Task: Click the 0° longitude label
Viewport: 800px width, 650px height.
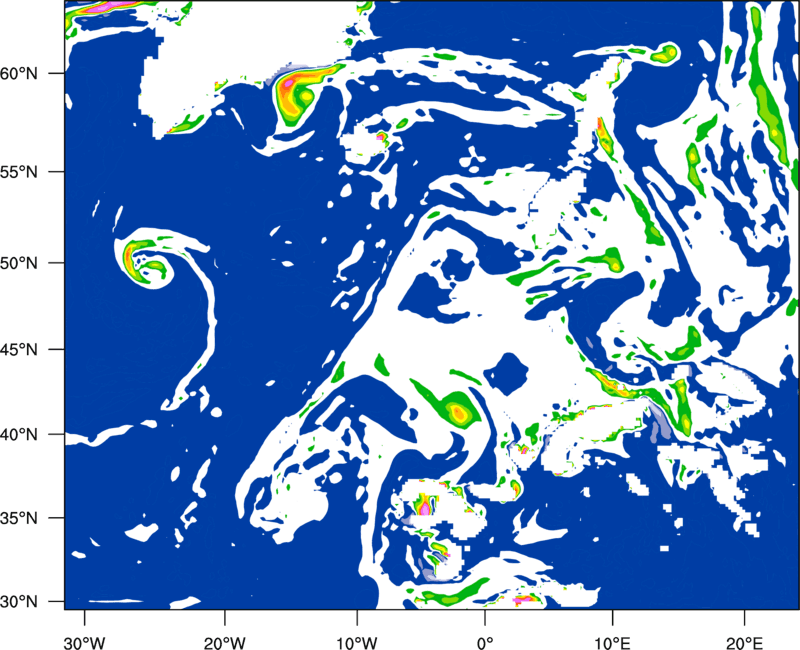Action: tap(485, 643)
